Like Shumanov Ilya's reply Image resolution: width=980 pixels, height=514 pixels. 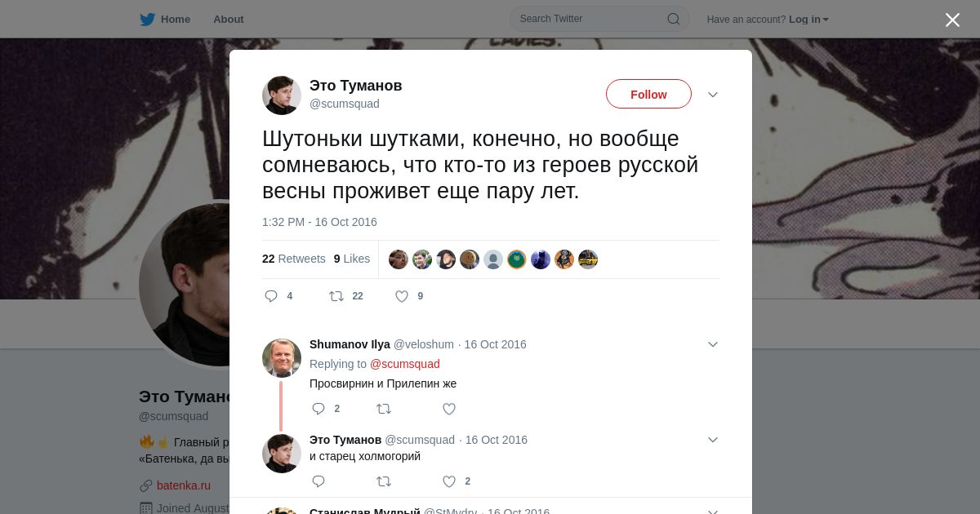(x=449, y=409)
